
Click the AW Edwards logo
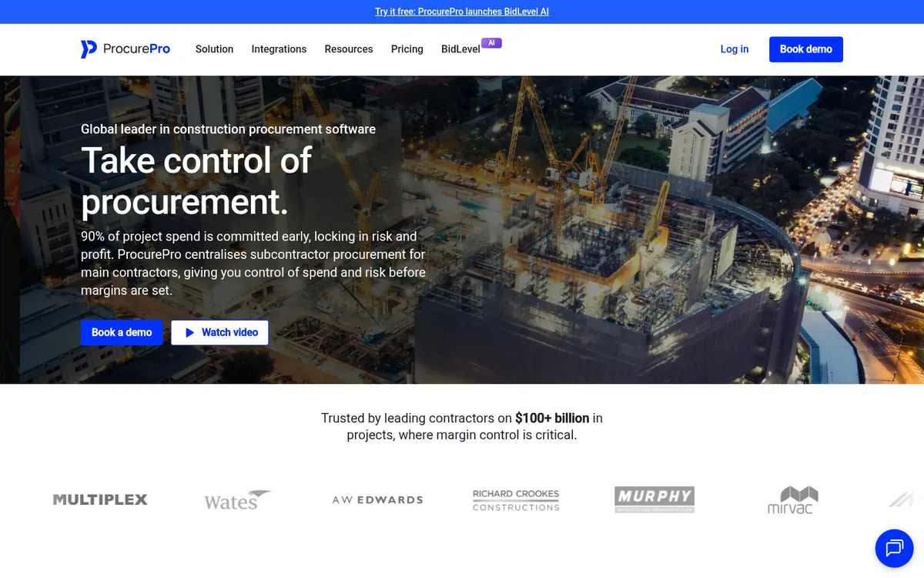point(377,499)
